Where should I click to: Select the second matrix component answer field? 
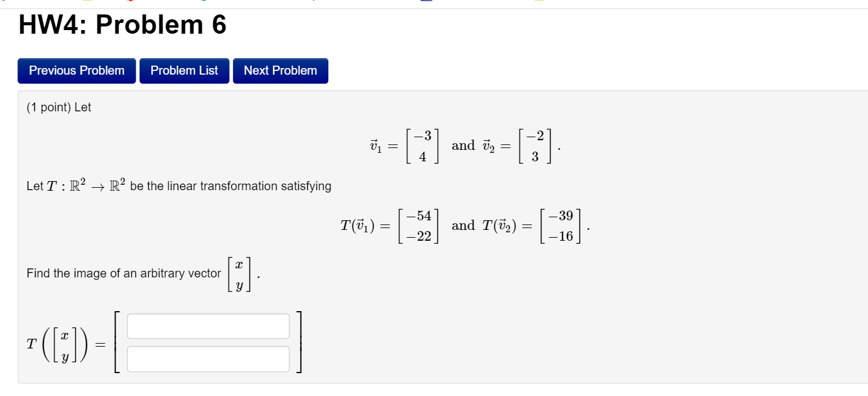click(208, 359)
